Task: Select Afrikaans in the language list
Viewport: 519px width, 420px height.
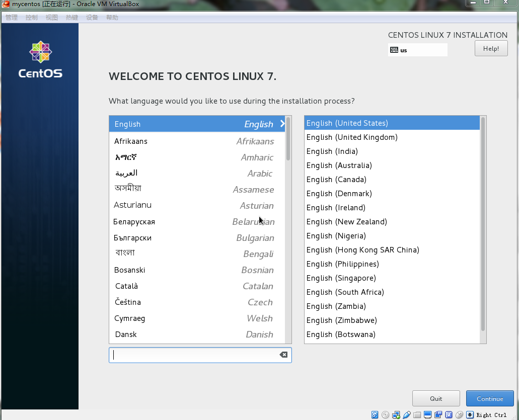Action: (x=197, y=141)
